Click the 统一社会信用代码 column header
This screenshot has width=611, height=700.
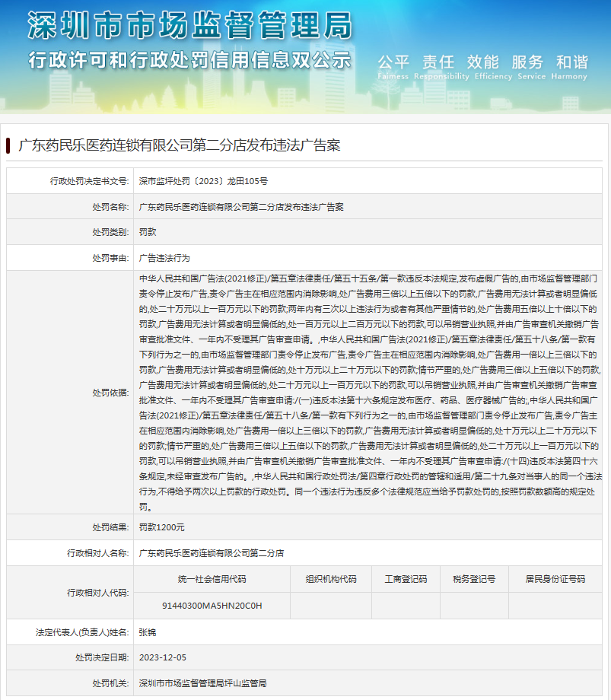click(212, 580)
